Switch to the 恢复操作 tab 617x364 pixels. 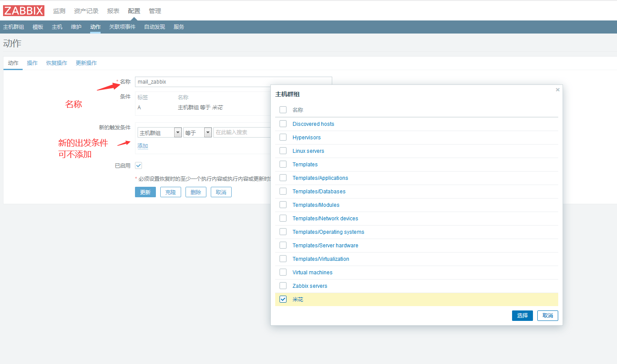[57, 63]
